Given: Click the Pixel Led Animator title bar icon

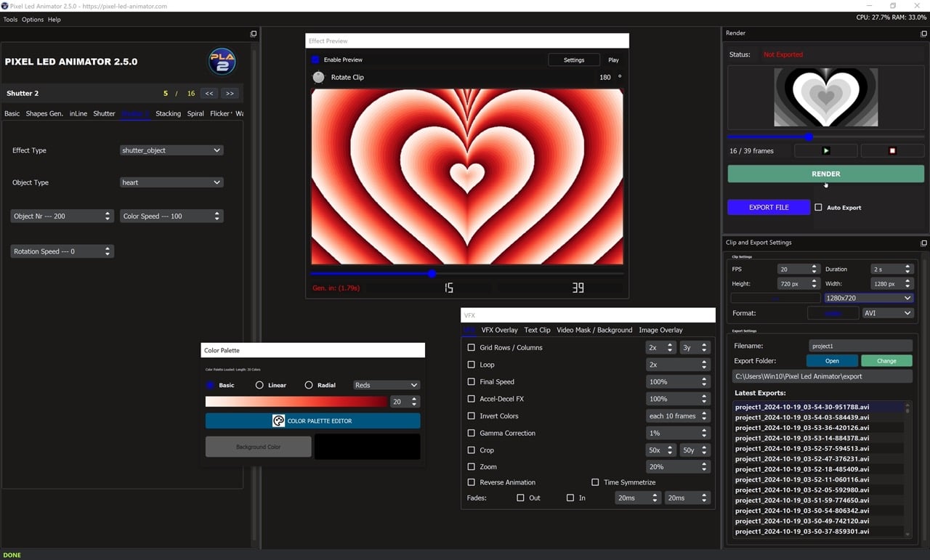Looking at the screenshot, I should click(x=6, y=6).
